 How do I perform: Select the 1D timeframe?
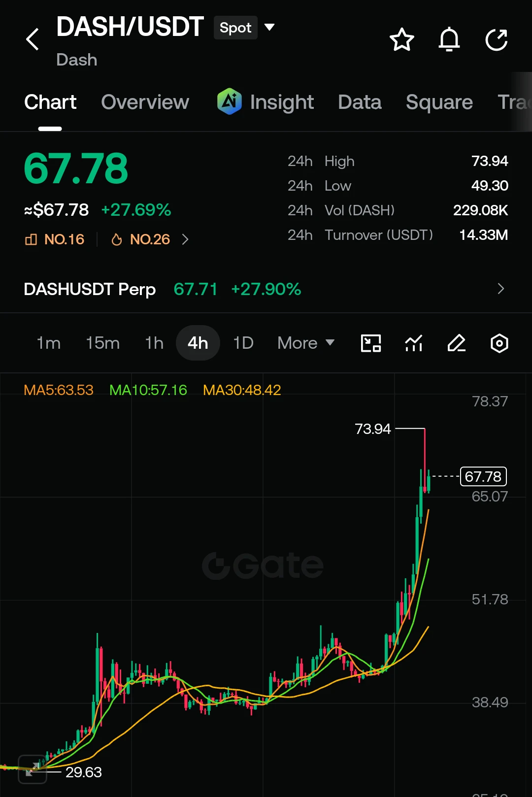243,343
